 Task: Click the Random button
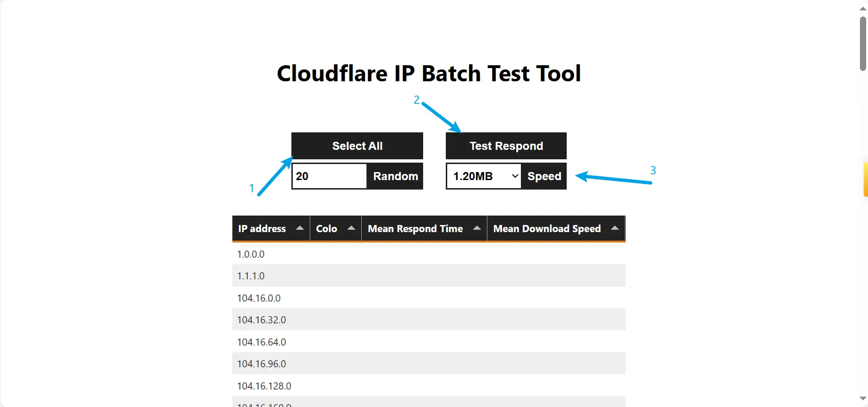click(395, 176)
